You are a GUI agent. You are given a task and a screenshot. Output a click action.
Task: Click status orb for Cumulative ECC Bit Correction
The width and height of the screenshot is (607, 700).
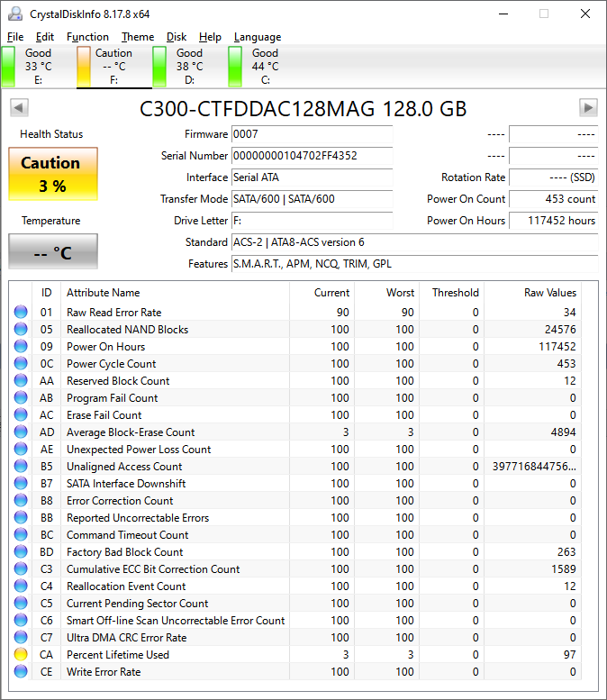(21, 568)
